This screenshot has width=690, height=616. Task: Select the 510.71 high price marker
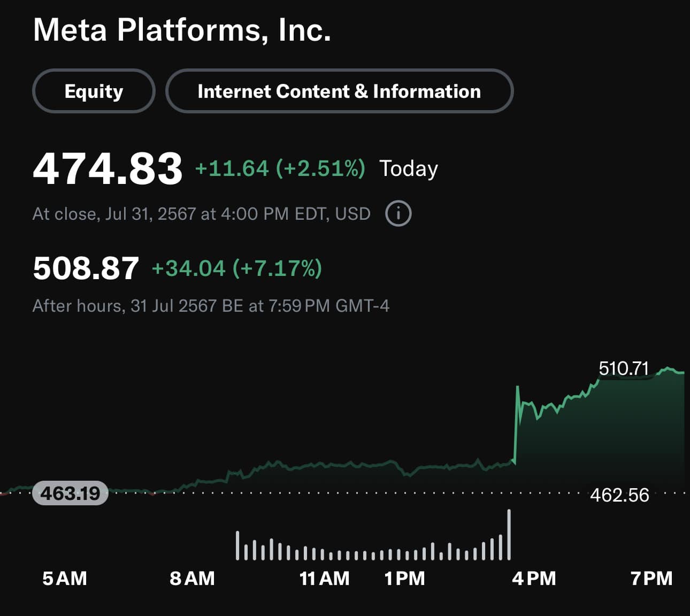click(x=624, y=368)
